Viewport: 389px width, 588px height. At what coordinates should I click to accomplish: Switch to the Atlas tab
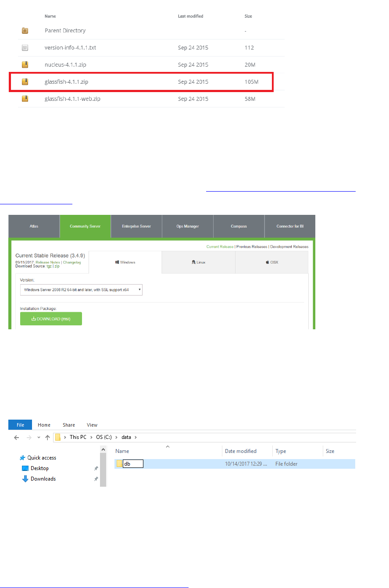click(34, 226)
